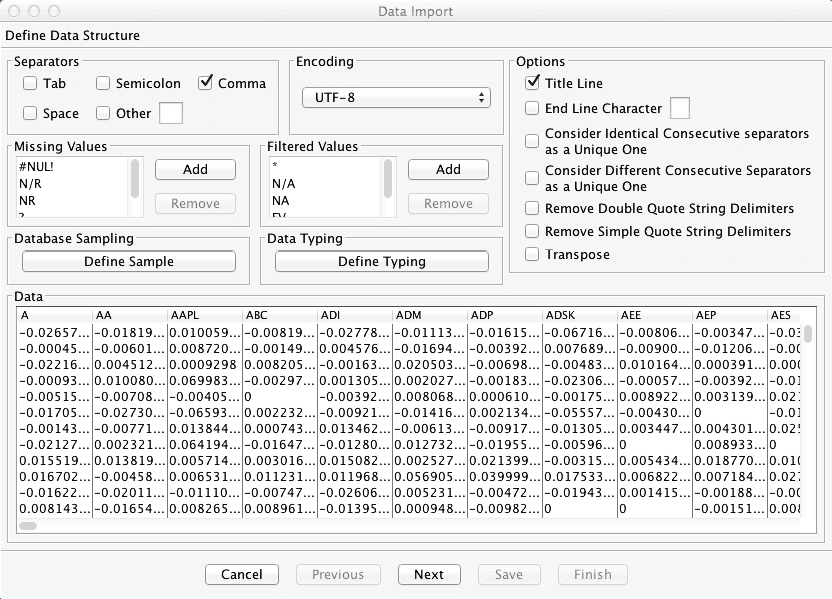The height and width of the screenshot is (599, 832).
Task: Click the ADI column header
Action: [x=356, y=315]
